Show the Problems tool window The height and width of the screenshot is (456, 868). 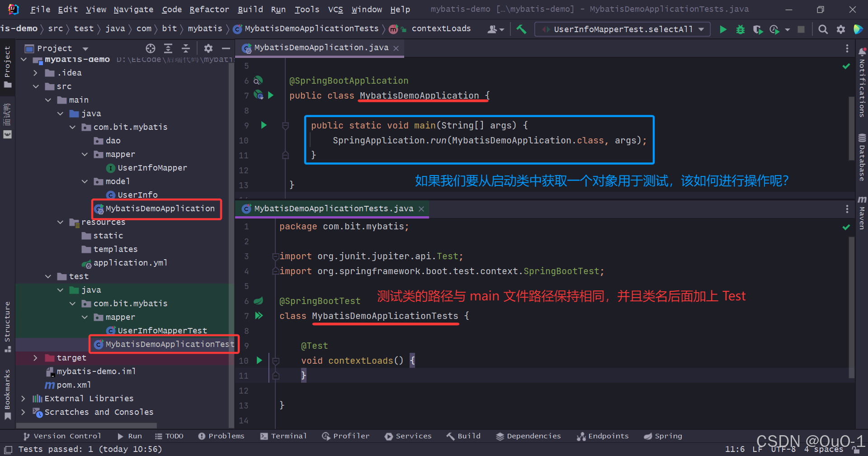[x=221, y=436]
